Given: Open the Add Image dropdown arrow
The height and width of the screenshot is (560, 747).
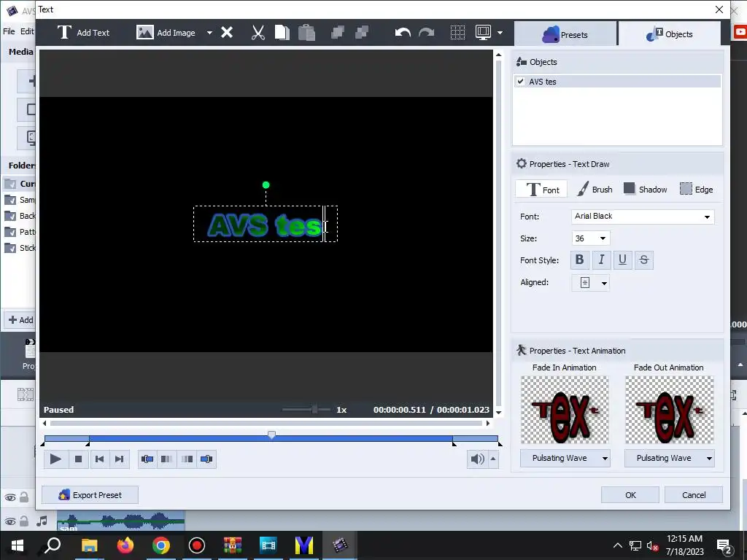Looking at the screenshot, I should pyautogui.click(x=209, y=32).
